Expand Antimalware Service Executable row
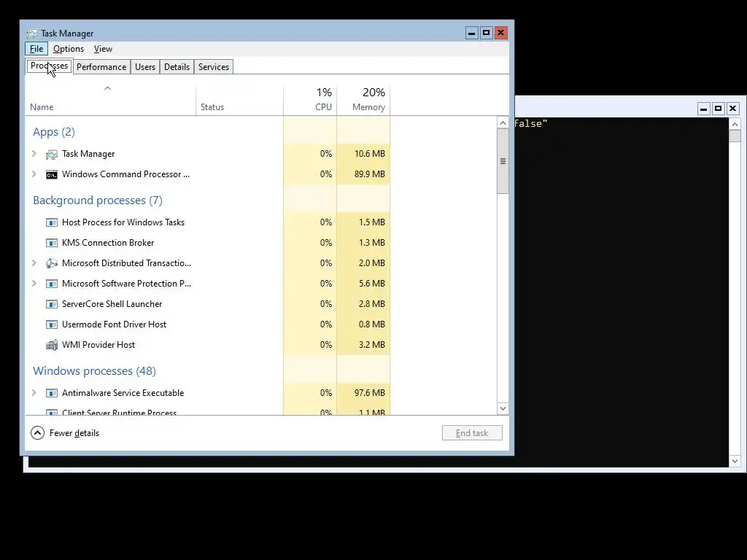This screenshot has width=747, height=560. click(x=34, y=393)
